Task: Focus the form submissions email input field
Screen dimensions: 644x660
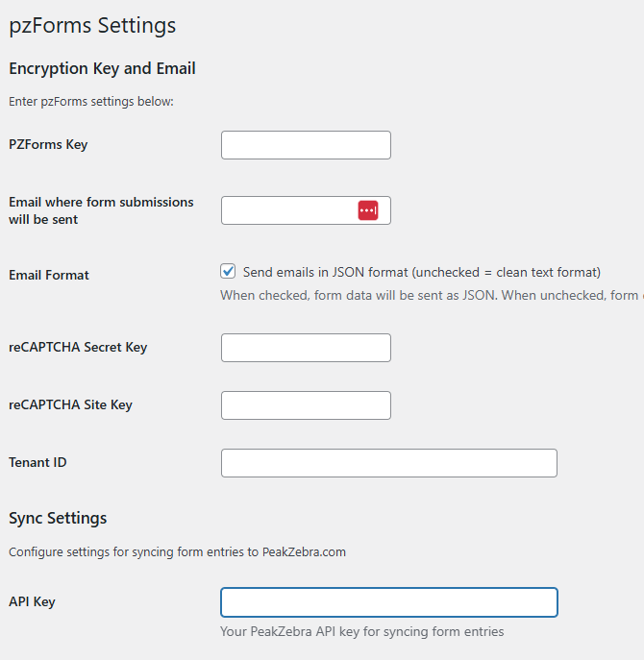Action: (x=288, y=210)
